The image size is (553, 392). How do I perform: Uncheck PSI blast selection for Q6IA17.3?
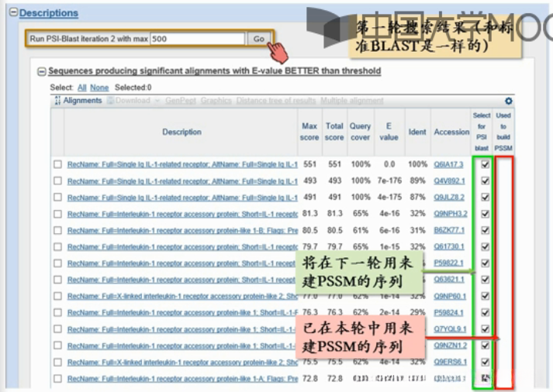(486, 164)
